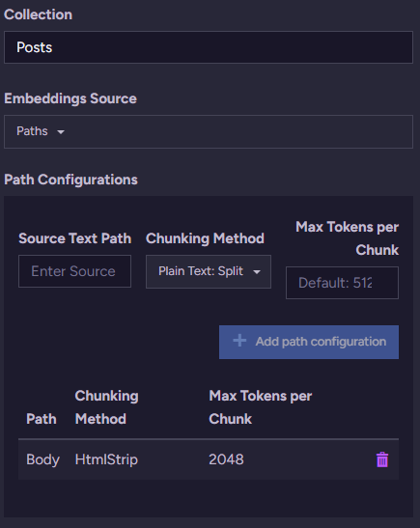Delete the Body path configuration with trash icon
This screenshot has width=420, height=528.
coord(382,459)
